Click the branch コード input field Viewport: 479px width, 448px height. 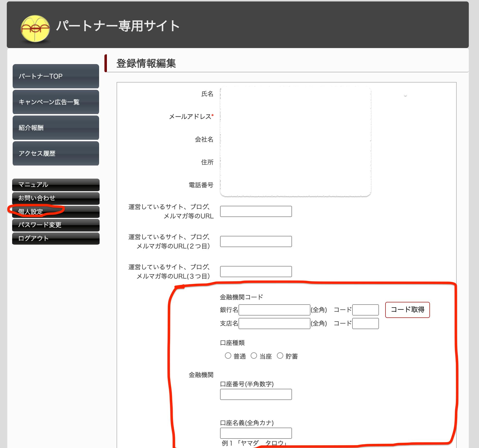point(366,324)
